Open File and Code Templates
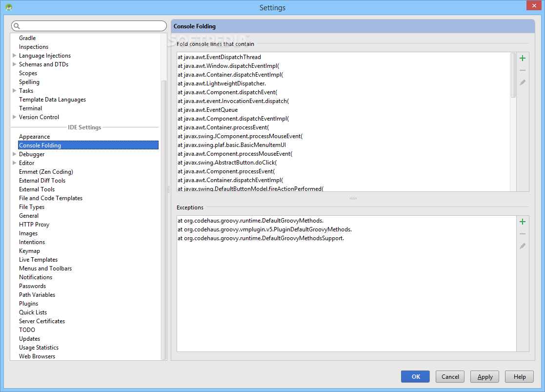545x392 pixels. coord(51,198)
